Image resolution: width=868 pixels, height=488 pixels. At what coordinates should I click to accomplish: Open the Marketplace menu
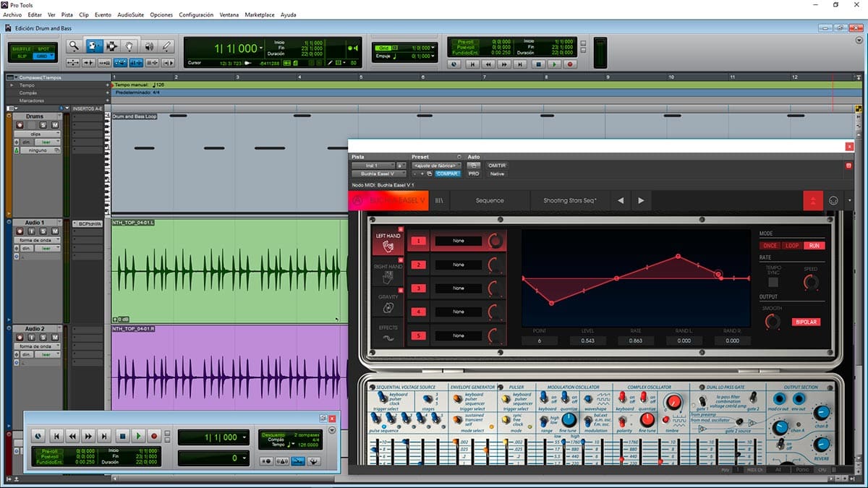[260, 14]
